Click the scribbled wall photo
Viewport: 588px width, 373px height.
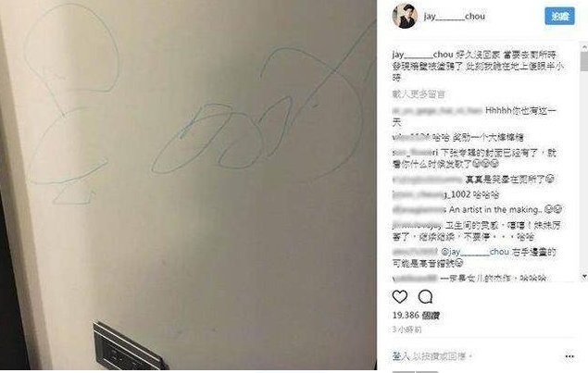pyautogui.click(x=188, y=185)
